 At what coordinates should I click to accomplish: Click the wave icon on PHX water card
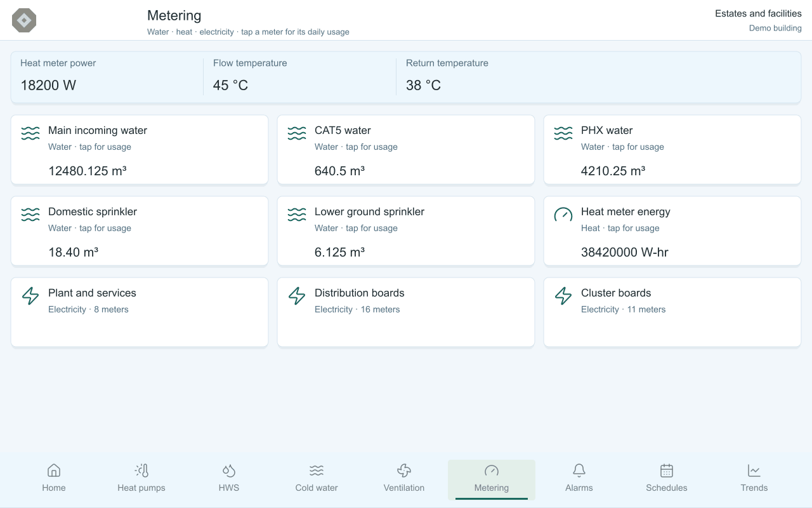tap(563, 133)
